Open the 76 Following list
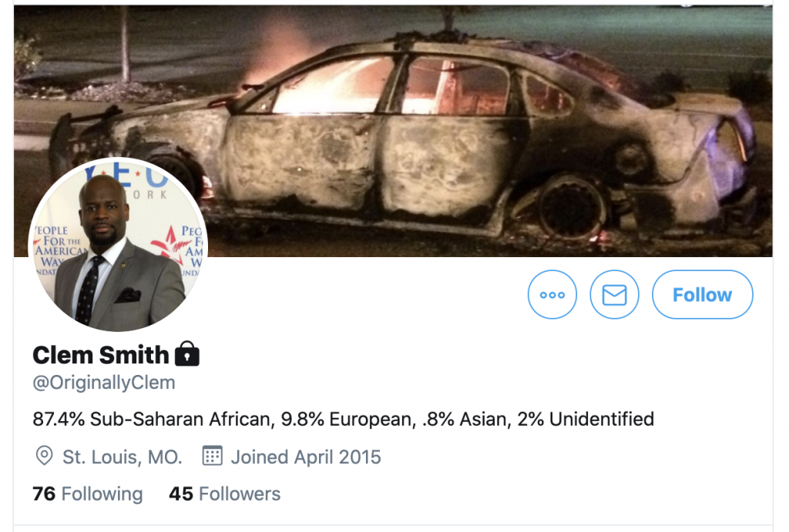Screen dimensions: 789x532 tap(88, 494)
